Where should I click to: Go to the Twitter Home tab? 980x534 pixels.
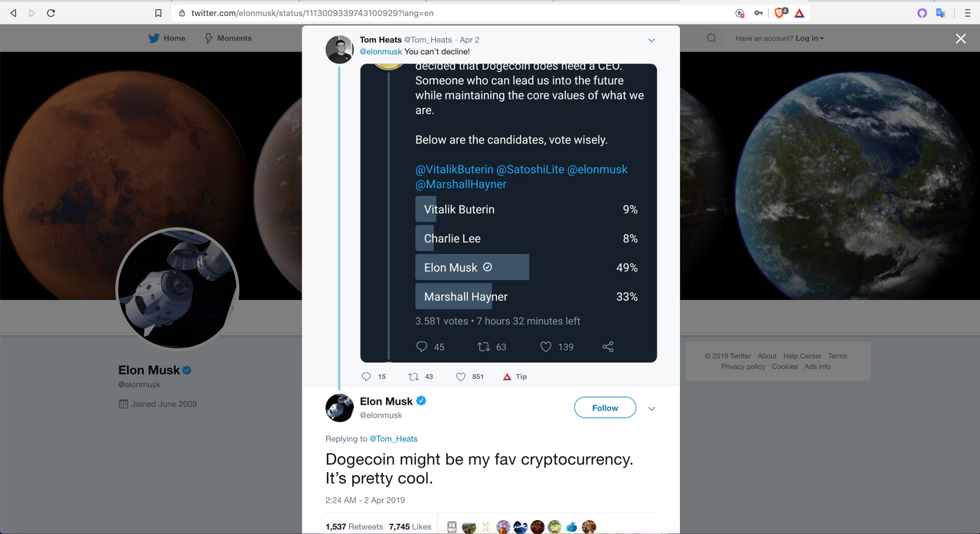pos(167,38)
